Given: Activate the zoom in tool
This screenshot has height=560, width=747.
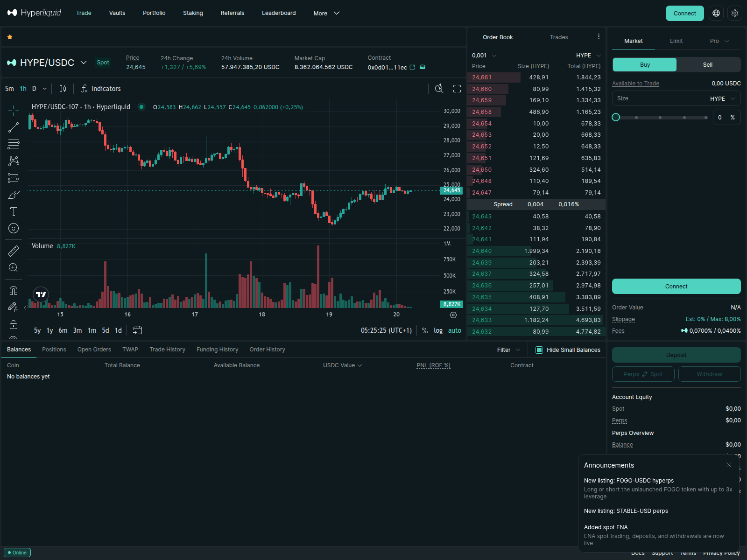Looking at the screenshot, I should 14,268.
